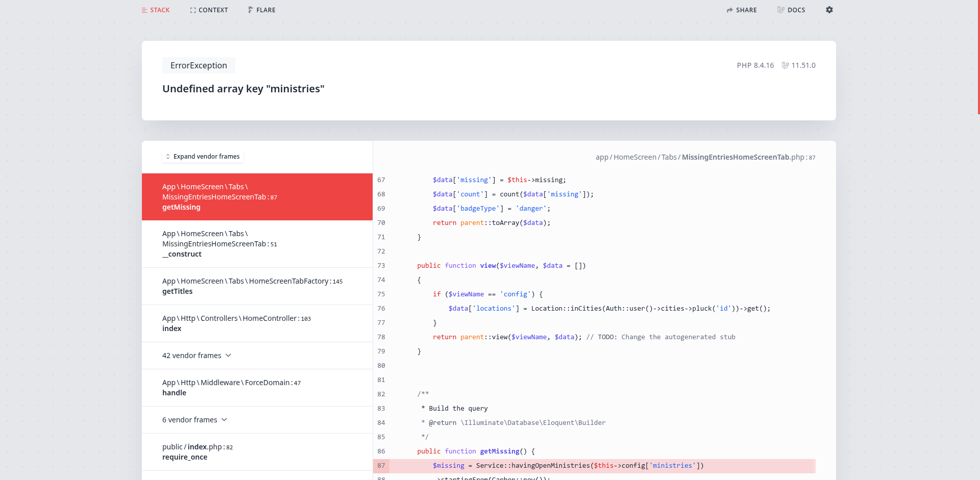Open MissingEntriesHomeScreenTab.php file path link

click(705, 157)
